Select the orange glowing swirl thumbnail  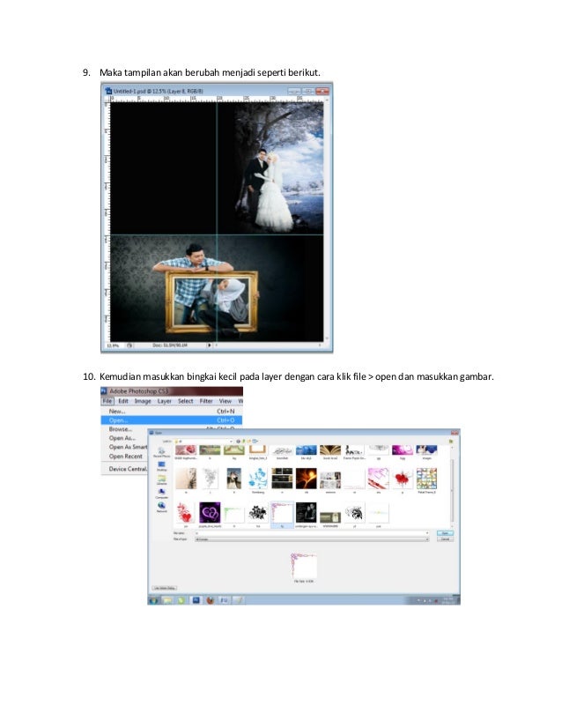[x=307, y=479]
